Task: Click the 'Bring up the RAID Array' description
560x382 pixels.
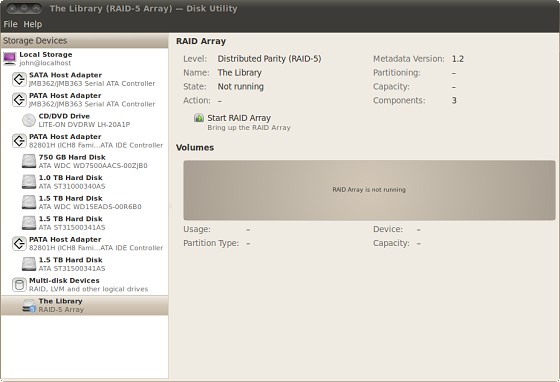Action: pyautogui.click(x=249, y=127)
